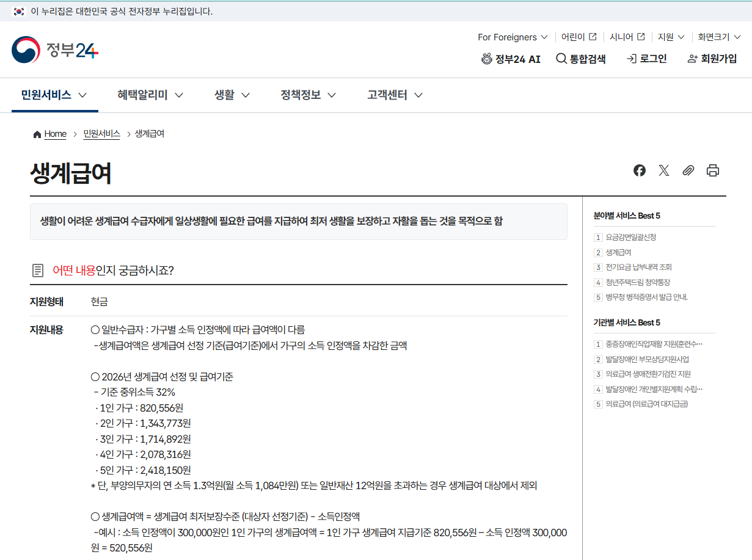
Task: Click 4인 가구 : 2,078,316원 line
Action: coord(143,454)
